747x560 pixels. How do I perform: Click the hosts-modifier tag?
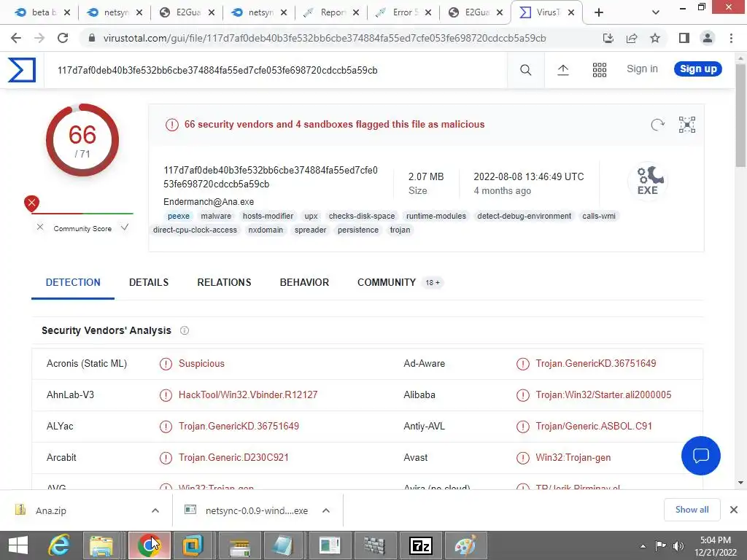[268, 216]
